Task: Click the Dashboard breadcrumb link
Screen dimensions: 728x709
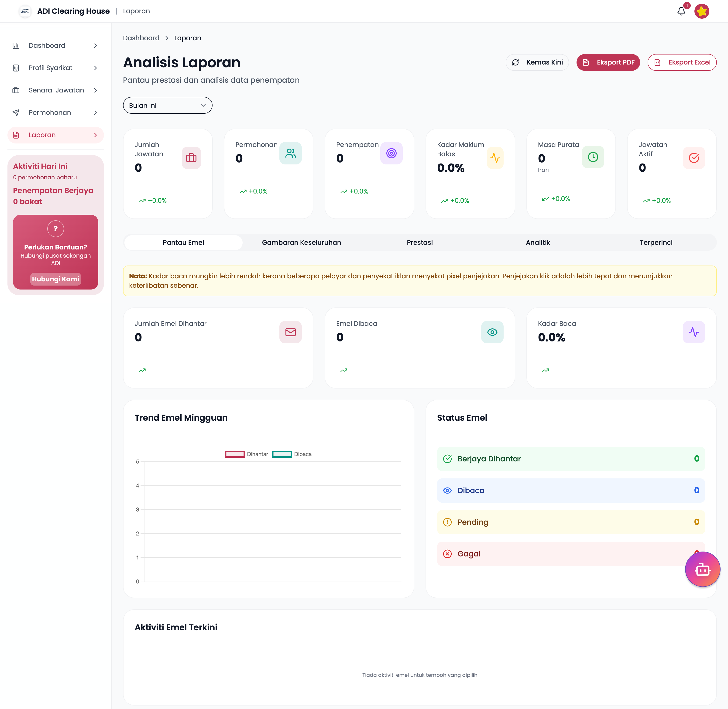Action: (141, 38)
